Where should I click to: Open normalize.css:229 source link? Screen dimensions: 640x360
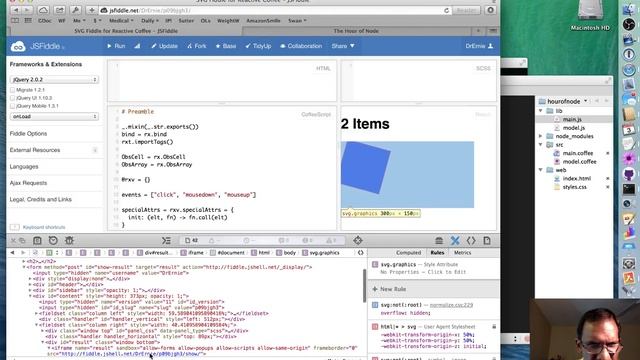coord(451,305)
